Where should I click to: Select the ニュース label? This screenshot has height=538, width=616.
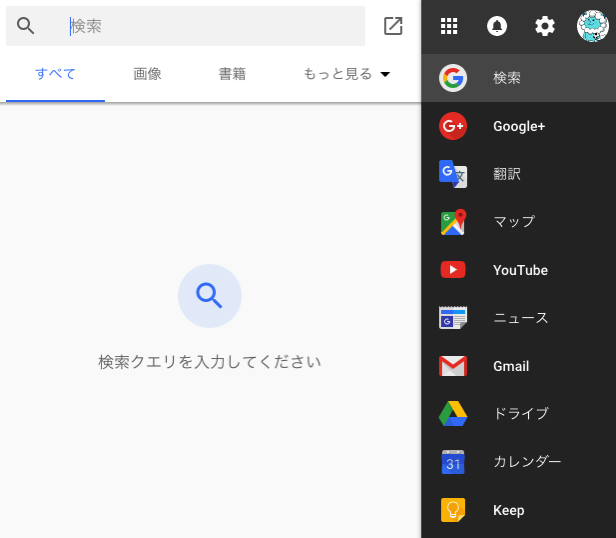click(521, 318)
